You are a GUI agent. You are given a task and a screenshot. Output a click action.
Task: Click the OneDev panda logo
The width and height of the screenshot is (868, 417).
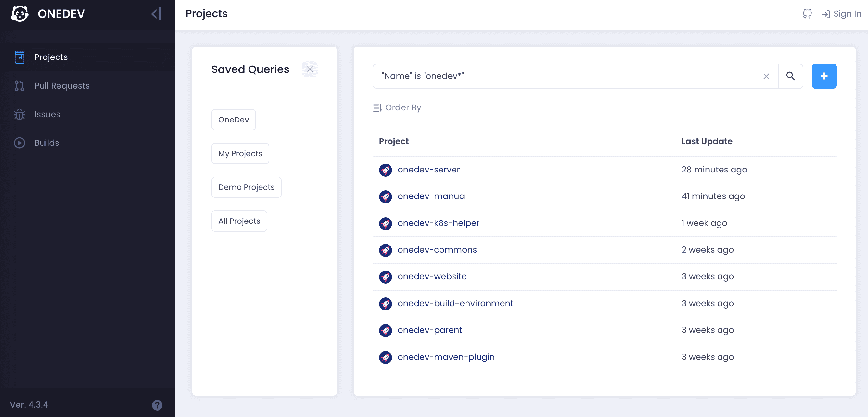19,14
